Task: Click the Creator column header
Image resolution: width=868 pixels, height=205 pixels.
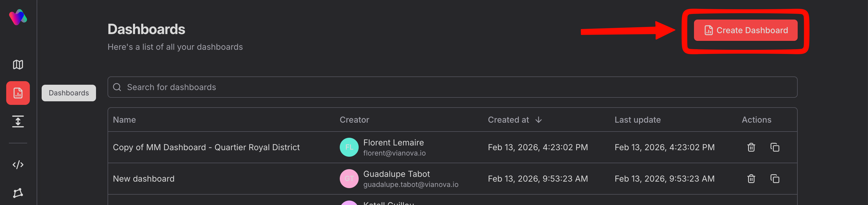Action: [x=354, y=120]
